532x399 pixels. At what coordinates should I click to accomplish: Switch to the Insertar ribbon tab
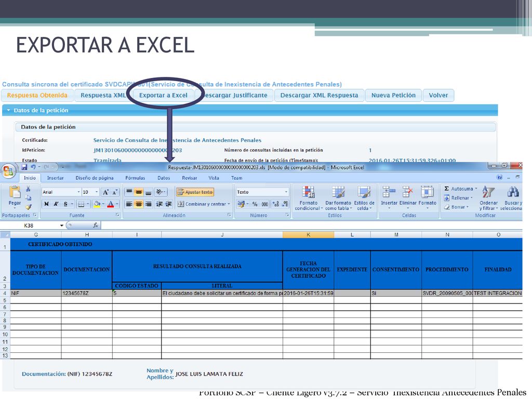[55, 178]
